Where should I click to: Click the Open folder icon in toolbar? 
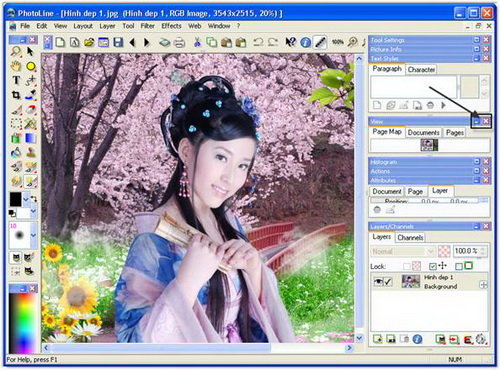click(x=89, y=42)
